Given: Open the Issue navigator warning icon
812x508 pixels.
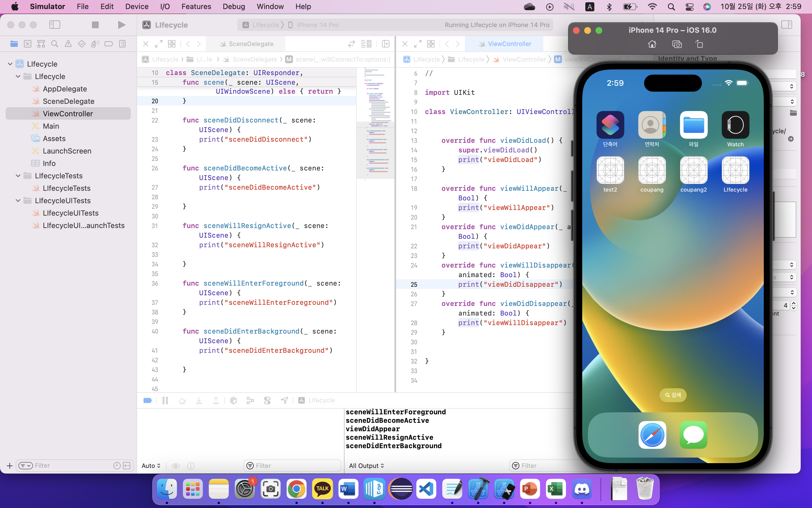Looking at the screenshot, I should point(68,44).
